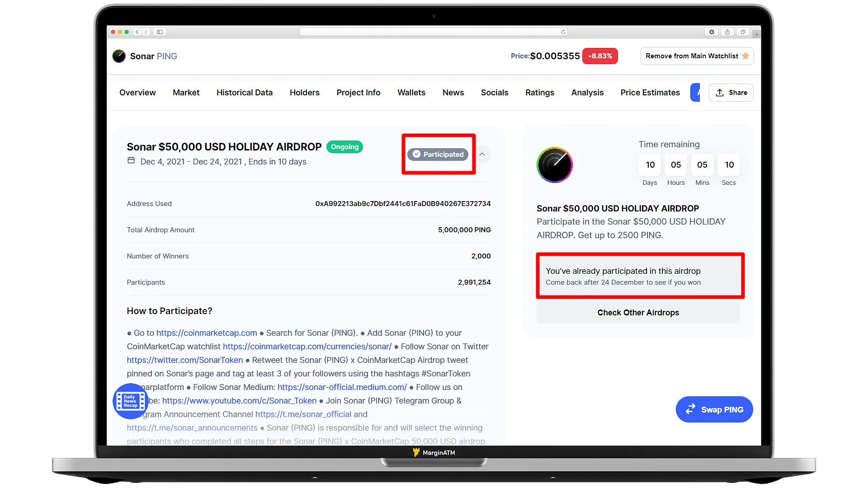Image resolution: width=868 pixels, height=488 pixels.
Task: Open the twitter.com/SonarToken link
Action: click(184, 360)
